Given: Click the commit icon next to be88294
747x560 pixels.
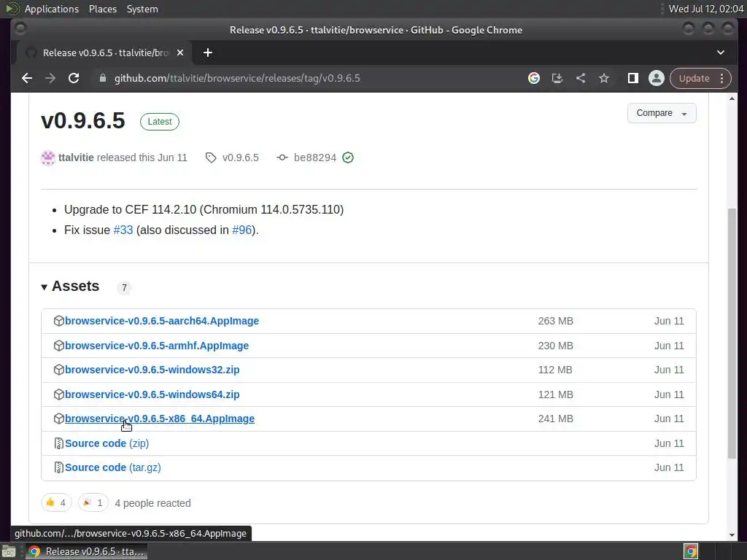Looking at the screenshot, I should [282, 157].
